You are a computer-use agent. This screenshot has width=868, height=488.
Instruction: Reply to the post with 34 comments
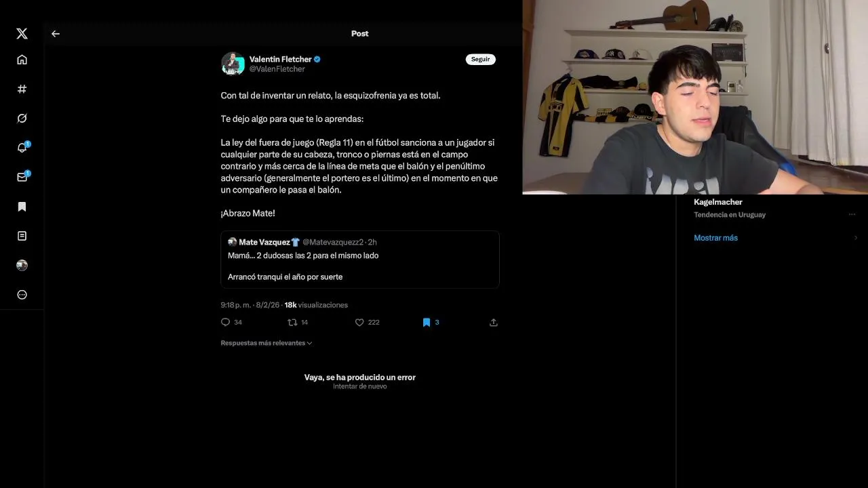pyautogui.click(x=231, y=323)
